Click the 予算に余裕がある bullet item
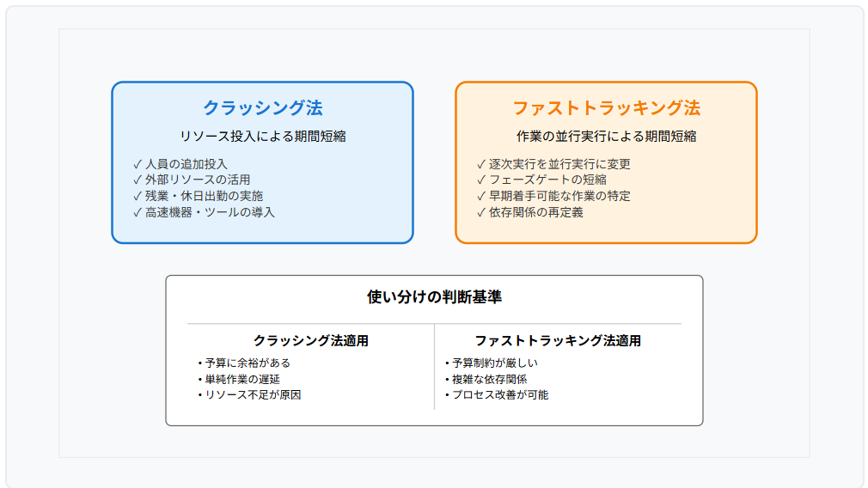The width and height of the screenshot is (868, 488). [x=244, y=363]
